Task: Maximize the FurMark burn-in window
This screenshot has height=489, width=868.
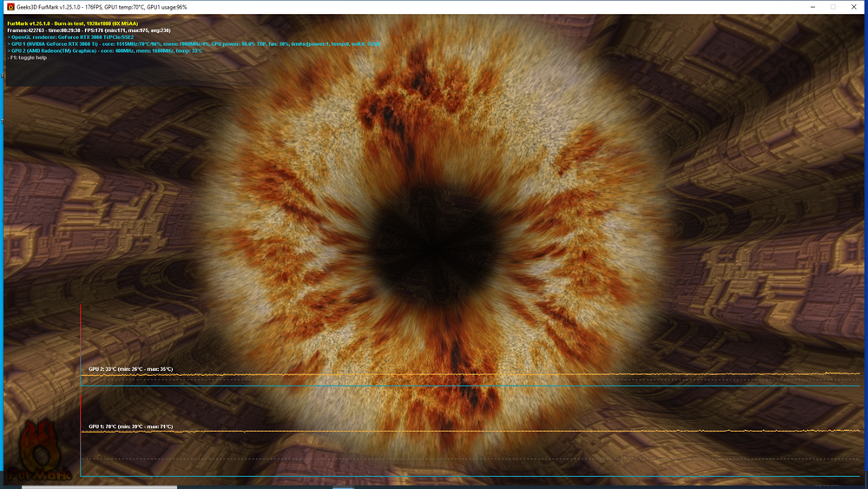Action: pos(832,7)
